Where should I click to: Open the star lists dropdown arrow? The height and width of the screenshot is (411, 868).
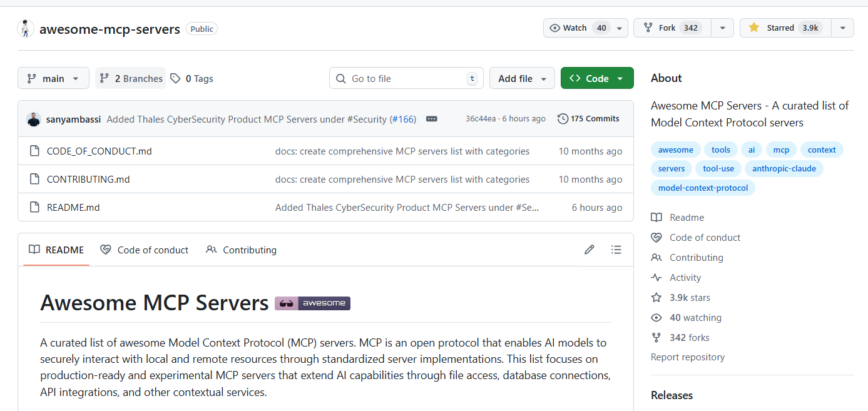pos(843,28)
